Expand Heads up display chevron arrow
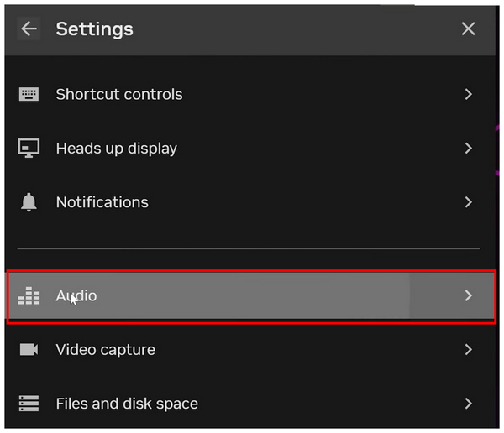Image resolution: width=504 pixels, height=433 pixels. click(469, 149)
